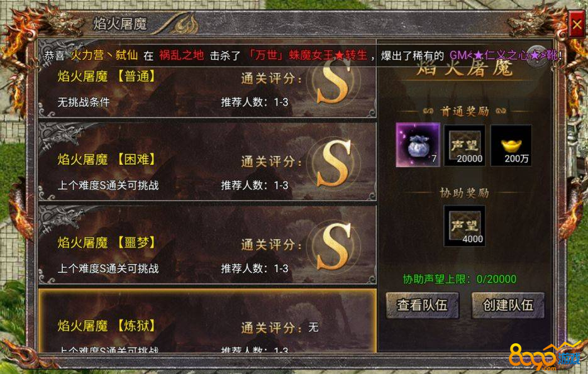This screenshot has width=588, height=374.
Task: Close the dungeon window with red X
Action: [x=577, y=25]
